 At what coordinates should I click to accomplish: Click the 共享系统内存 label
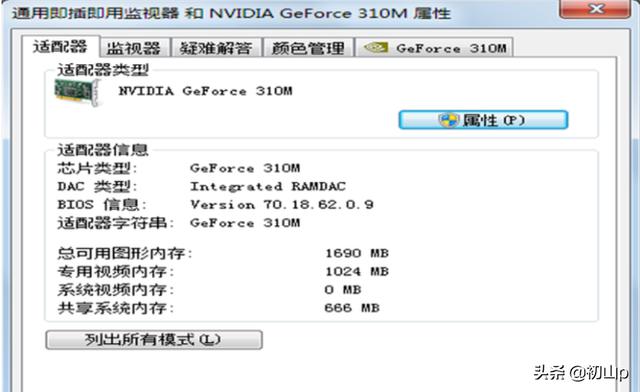click(116, 308)
